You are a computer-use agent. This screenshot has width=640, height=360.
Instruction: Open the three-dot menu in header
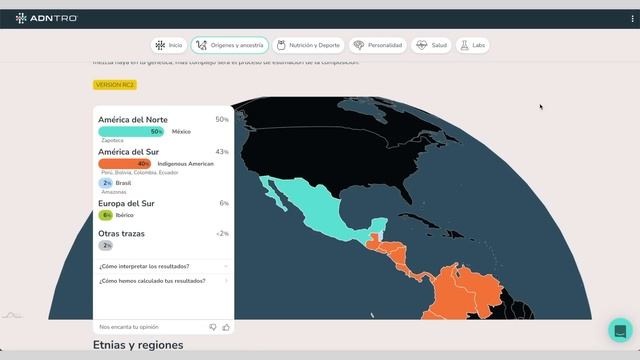point(632,19)
